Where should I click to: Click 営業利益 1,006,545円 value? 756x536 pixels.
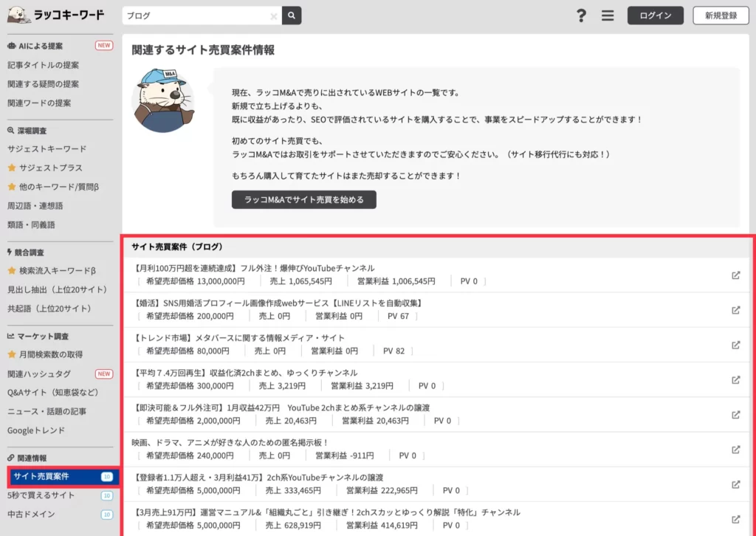pyautogui.click(x=396, y=281)
